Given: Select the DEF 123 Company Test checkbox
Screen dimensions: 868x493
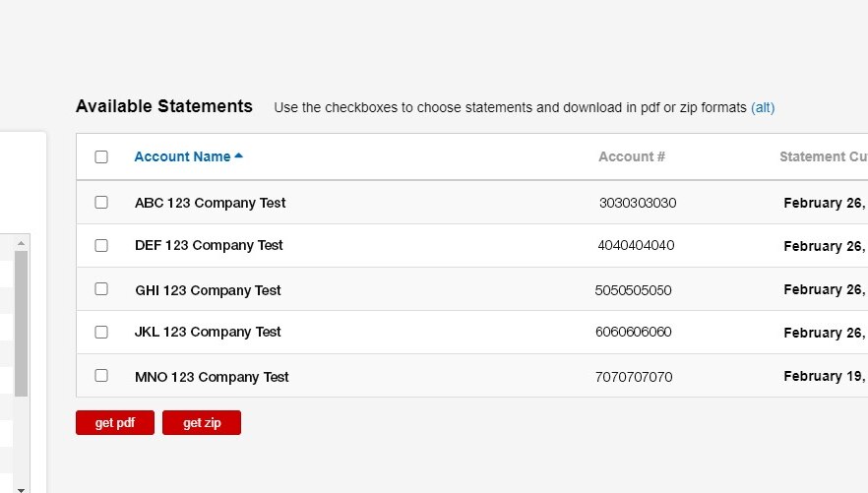Looking at the screenshot, I should pyautogui.click(x=101, y=246).
